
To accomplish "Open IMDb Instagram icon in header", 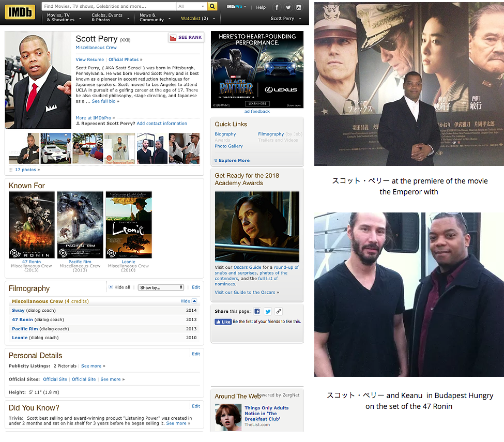I will (x=299, y=7).
